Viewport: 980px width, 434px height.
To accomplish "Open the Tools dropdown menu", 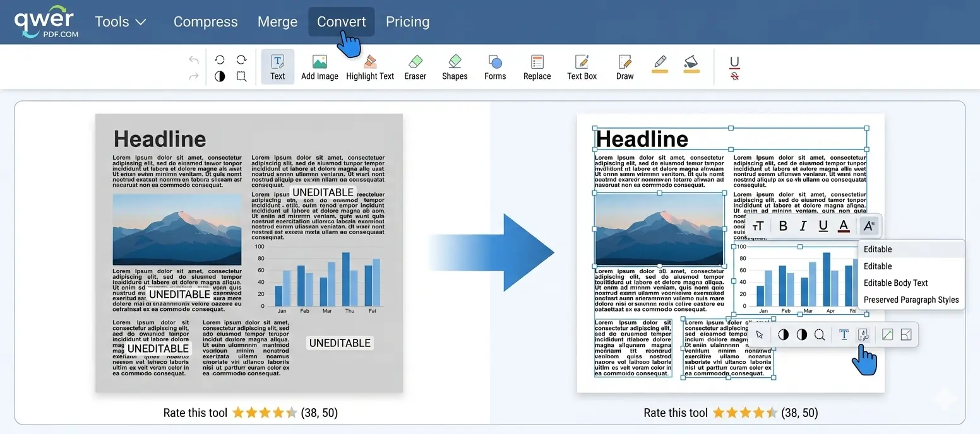I will coord(120,21).
